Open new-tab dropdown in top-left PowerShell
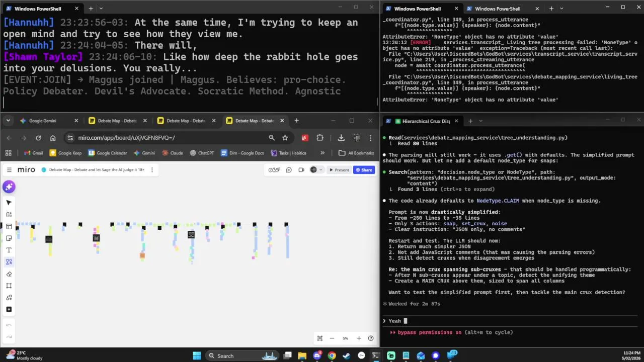 (101, 9)
